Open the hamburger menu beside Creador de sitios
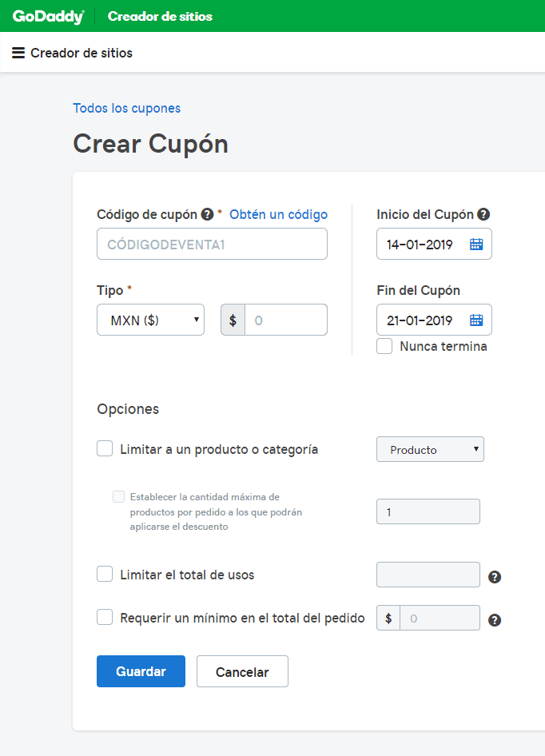The height and width of the screenshot is (756, 545). pyautogui.click(x=18, y=54)
